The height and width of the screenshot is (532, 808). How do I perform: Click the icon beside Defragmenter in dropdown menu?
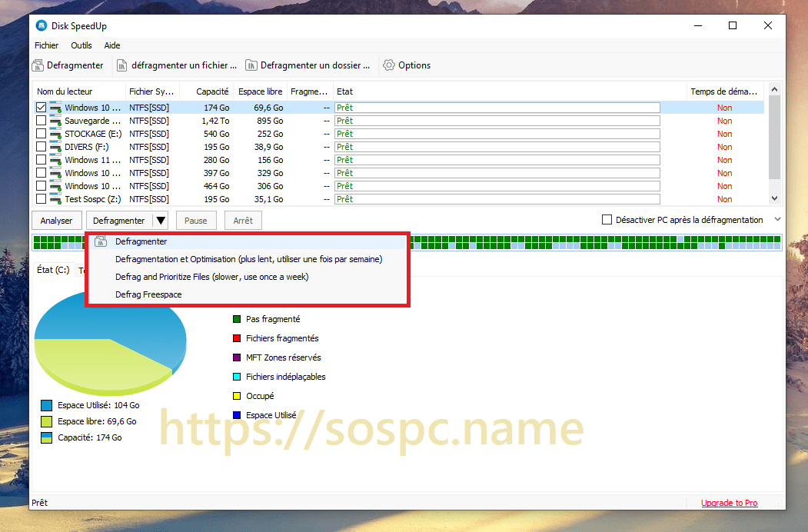pos(101,241)
